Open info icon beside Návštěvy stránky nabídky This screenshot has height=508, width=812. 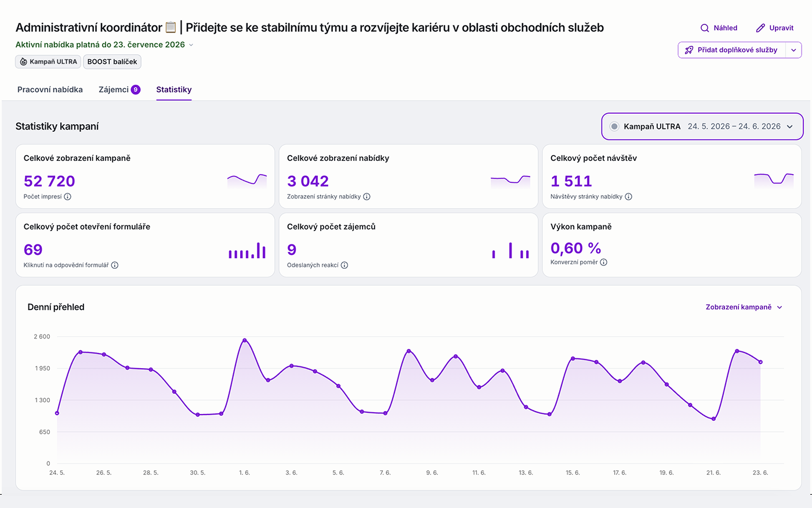click(x=629, y=197)
